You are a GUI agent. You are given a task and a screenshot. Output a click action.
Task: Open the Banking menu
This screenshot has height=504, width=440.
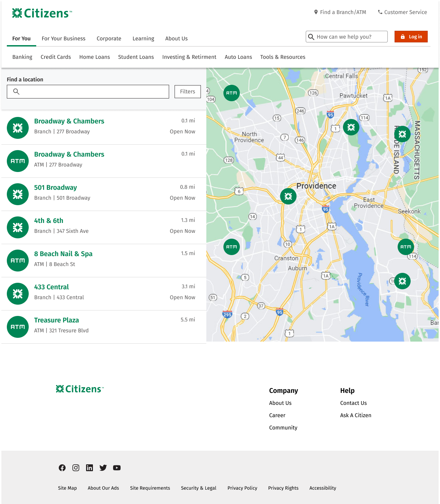(x=22, y=57)
